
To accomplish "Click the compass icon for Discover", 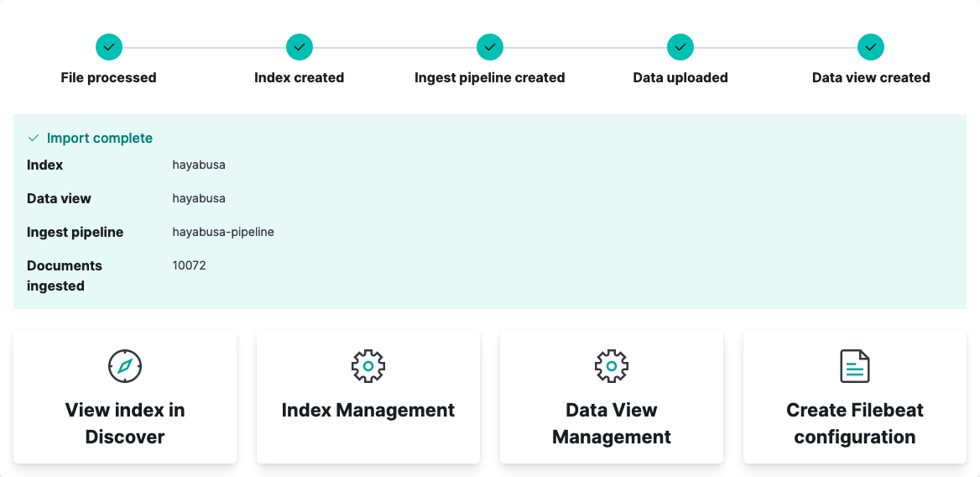I will (x=125, y=366).
